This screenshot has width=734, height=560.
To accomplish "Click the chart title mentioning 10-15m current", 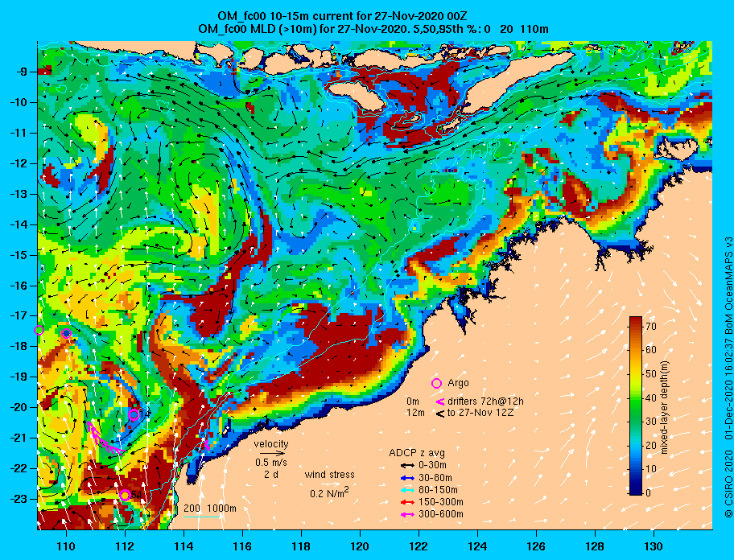I will point(342,16).
